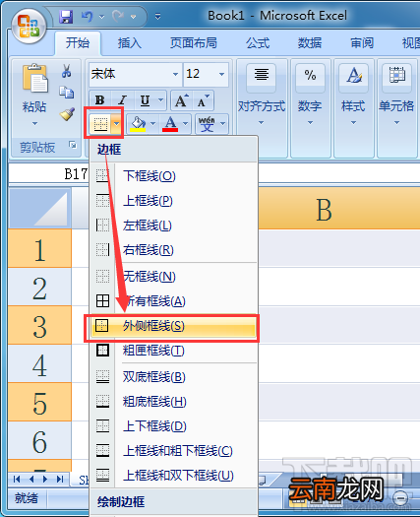The height and width of the screenshot is (517, 420).
Task: Apply red font color
Action: [x=170, y=124]
